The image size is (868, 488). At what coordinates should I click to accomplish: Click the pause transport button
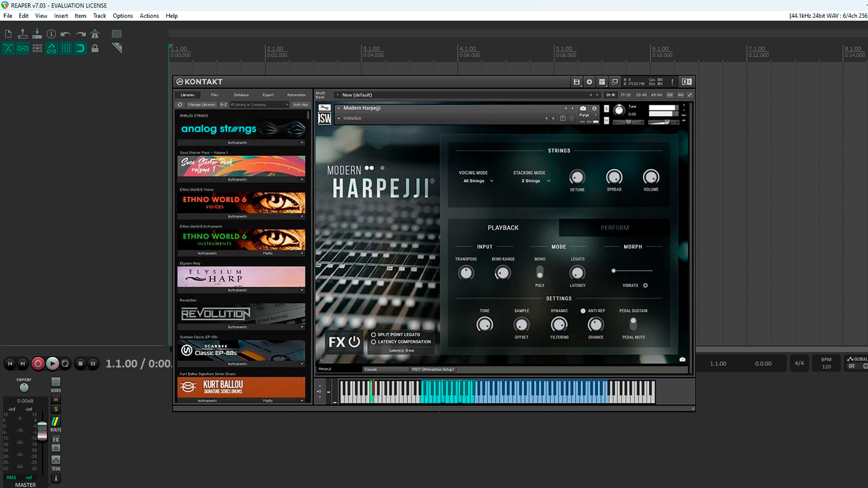coord(93,363)
